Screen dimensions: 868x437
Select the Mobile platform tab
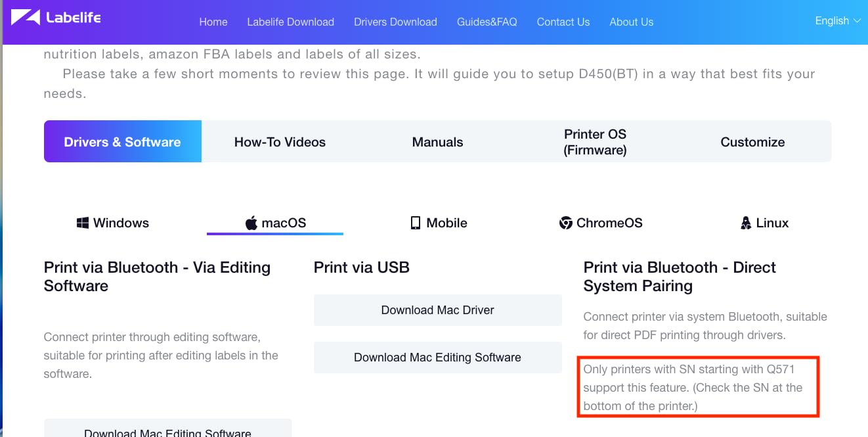(x=439, y=223)
